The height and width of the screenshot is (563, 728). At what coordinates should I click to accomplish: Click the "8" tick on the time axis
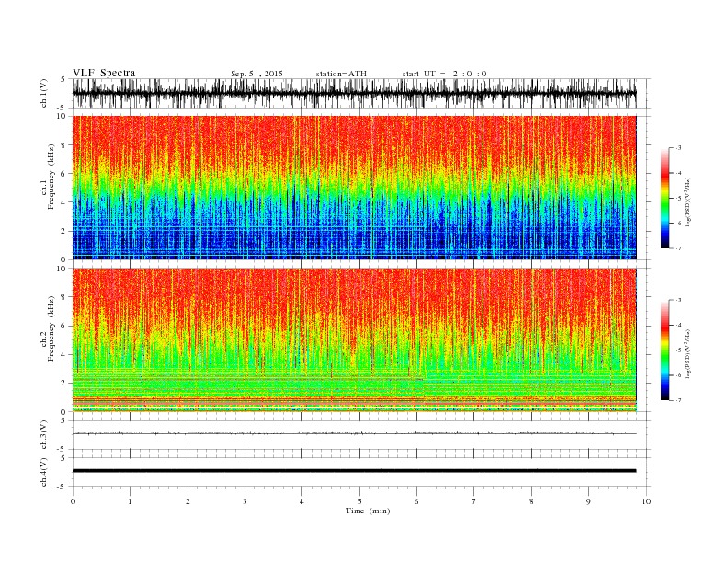click(x=531, y=501)
